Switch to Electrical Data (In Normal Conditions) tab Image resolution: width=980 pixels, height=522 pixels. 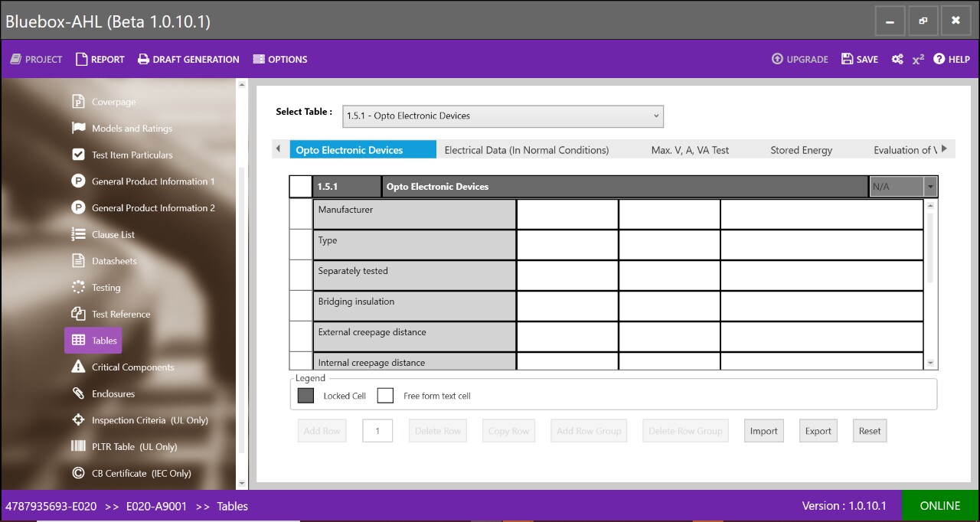point(526,149)
